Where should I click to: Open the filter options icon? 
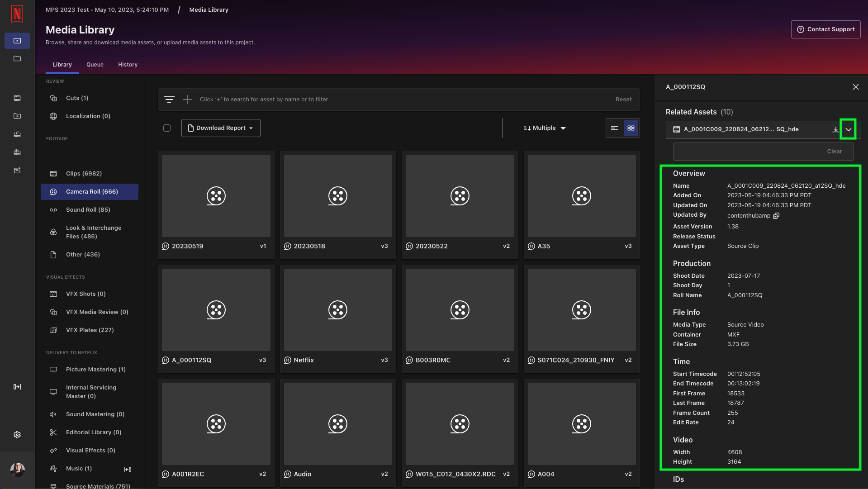coord(169,100)
